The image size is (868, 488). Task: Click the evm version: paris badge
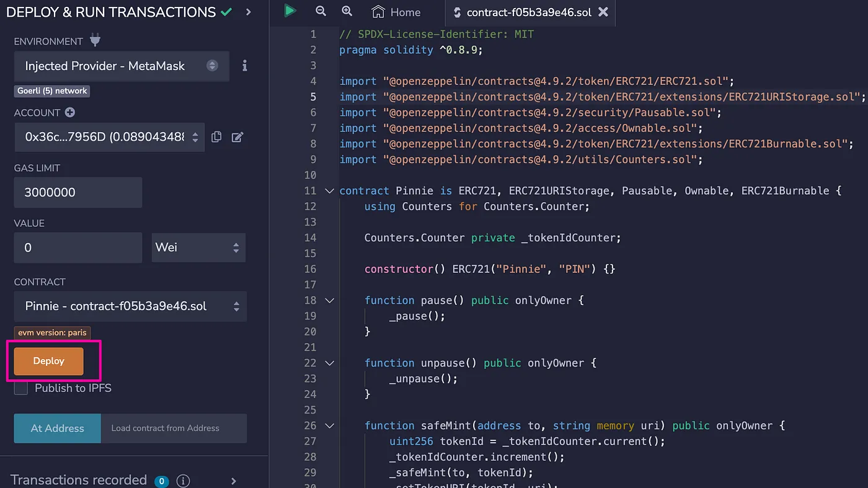pyautogui.click(x=52, y=332)
